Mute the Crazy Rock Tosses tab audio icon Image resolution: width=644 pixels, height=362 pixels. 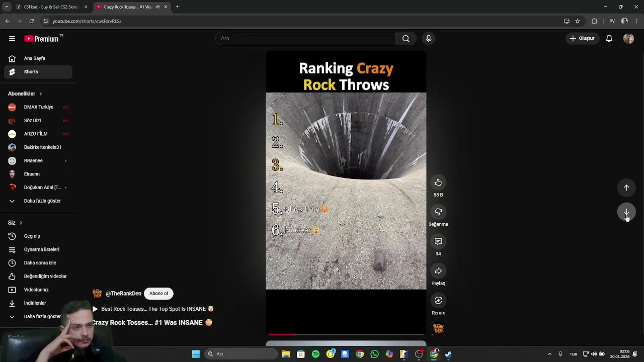(x=157, y=7)
